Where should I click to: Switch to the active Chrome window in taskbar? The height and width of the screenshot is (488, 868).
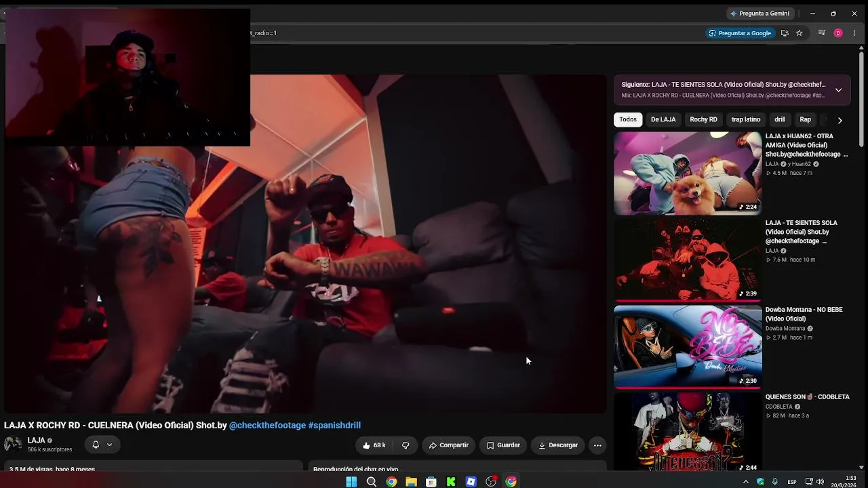click(511, 482)
